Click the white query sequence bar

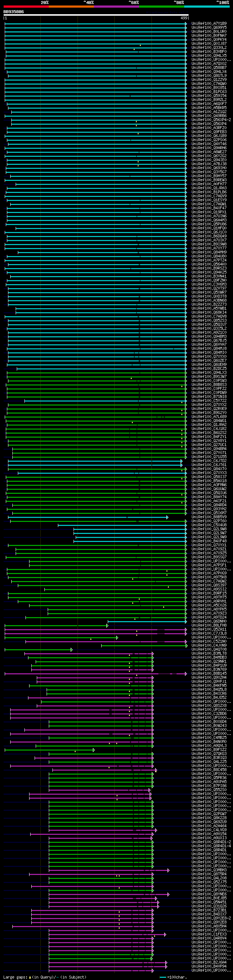pyautogui.click(x=96, y=15)
